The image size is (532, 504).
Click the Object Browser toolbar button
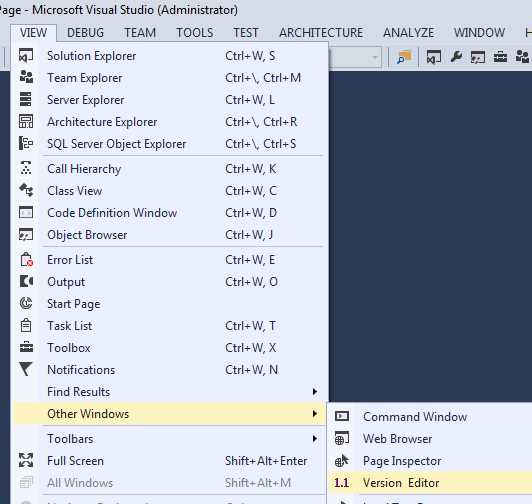(478, 57)
